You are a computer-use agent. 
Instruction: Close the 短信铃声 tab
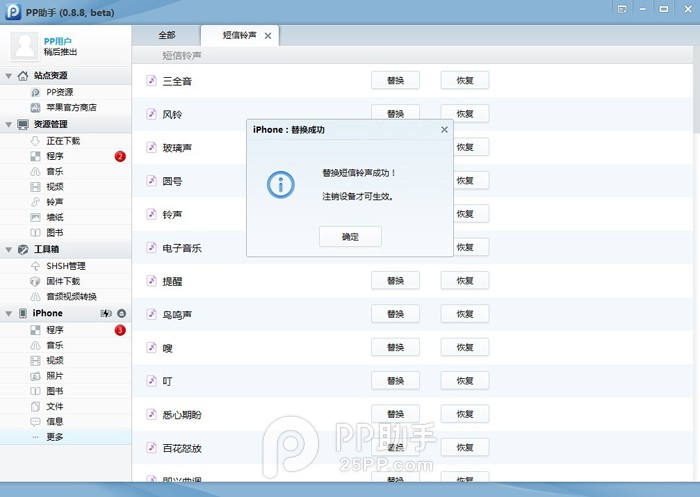pos(268,36)
